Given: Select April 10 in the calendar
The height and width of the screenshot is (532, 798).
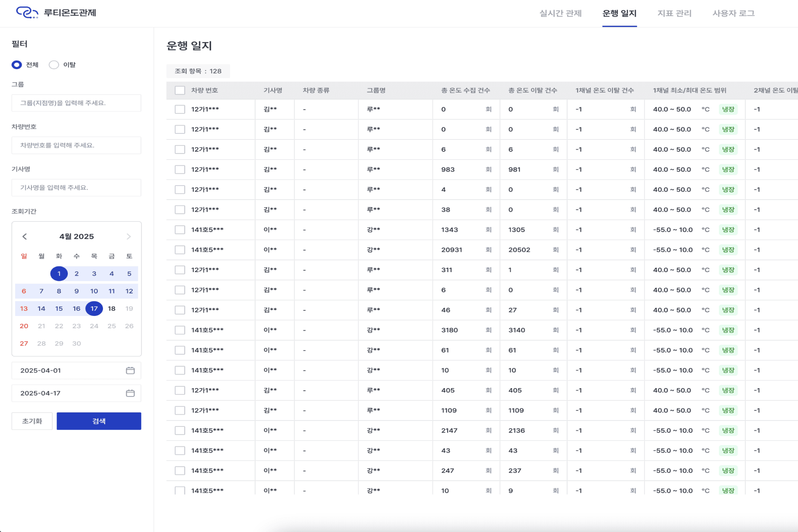Looking at the screenshot, I should (x=94, y=291).
